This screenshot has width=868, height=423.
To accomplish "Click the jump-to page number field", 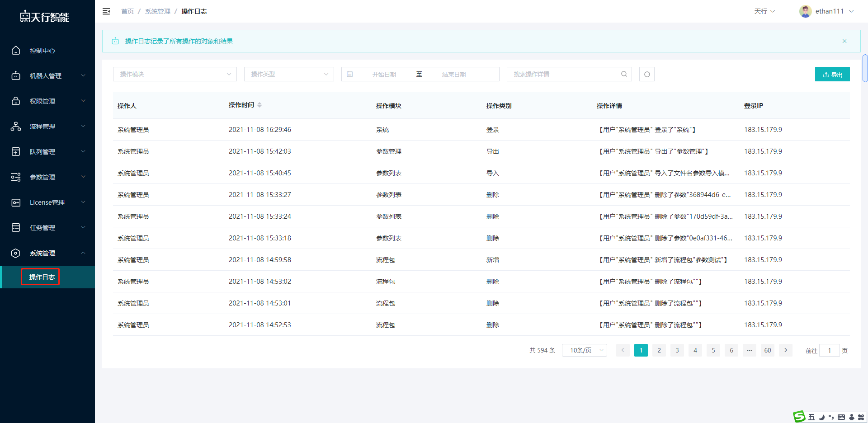I will (x=830, y=350).
